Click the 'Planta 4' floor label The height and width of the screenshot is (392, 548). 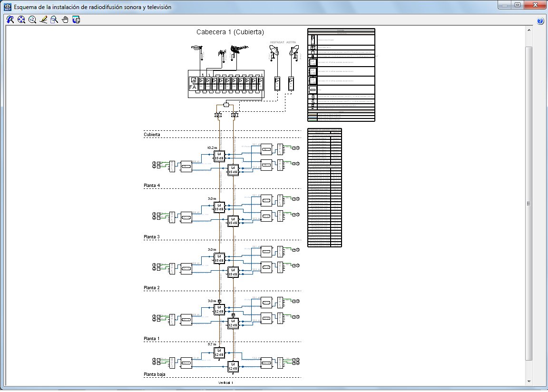(152, 186)
